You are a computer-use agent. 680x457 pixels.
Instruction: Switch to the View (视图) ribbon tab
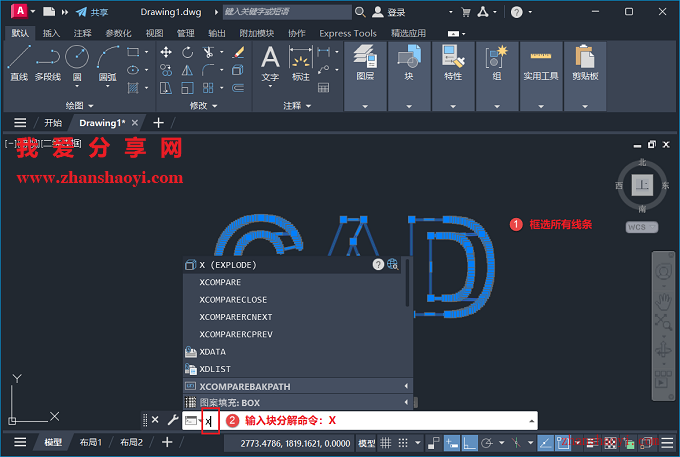click(x=154, y=33)
